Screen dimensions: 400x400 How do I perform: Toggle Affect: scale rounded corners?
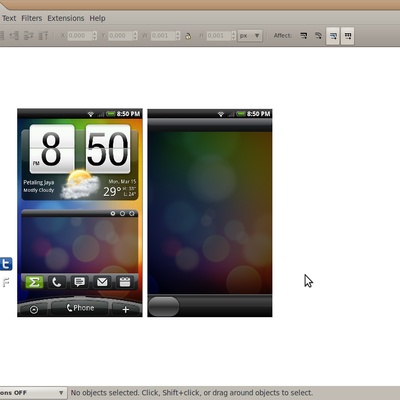(x=318, y=36)
